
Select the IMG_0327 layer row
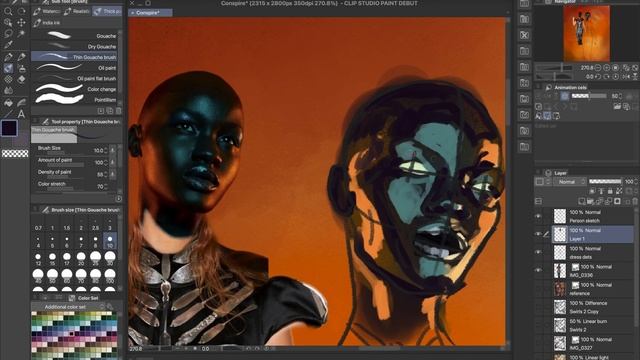tap(593, 343)
